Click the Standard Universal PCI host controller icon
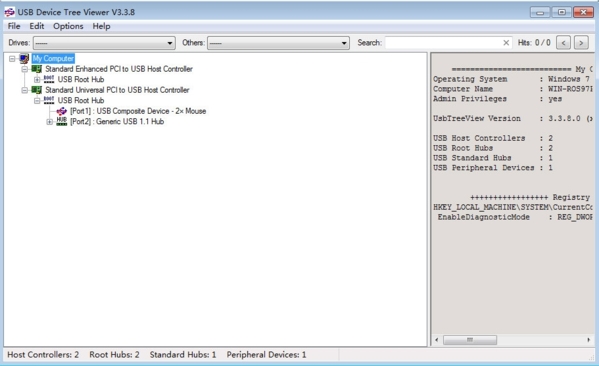Screen dimensions: 599x366 [x=36, y=90]
